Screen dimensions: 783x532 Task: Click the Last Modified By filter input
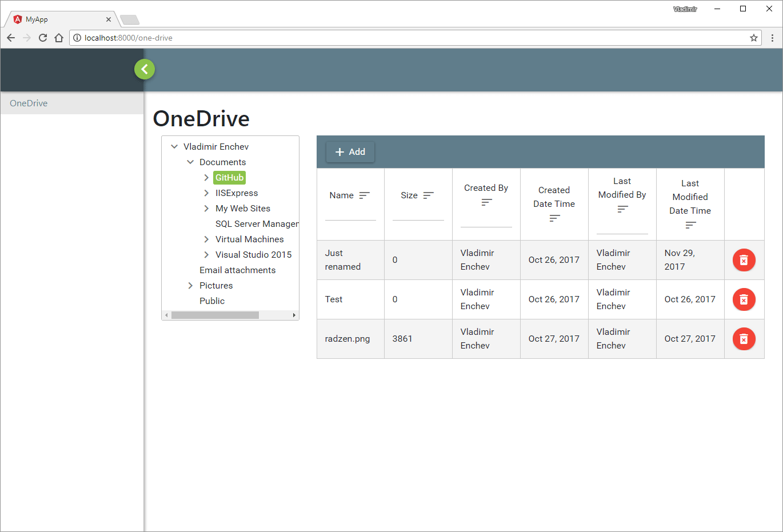(x=622, y=227)
